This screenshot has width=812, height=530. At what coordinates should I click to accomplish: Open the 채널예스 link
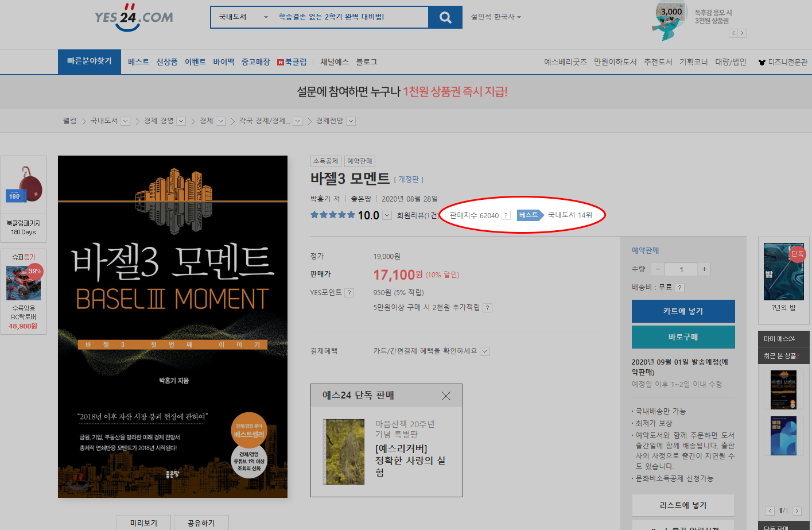[335, 62]
